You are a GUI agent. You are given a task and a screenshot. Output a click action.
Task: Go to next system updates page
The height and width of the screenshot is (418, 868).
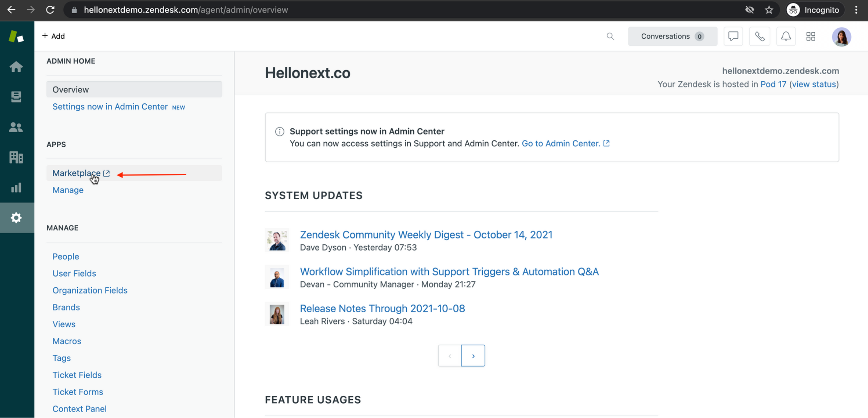473,355
